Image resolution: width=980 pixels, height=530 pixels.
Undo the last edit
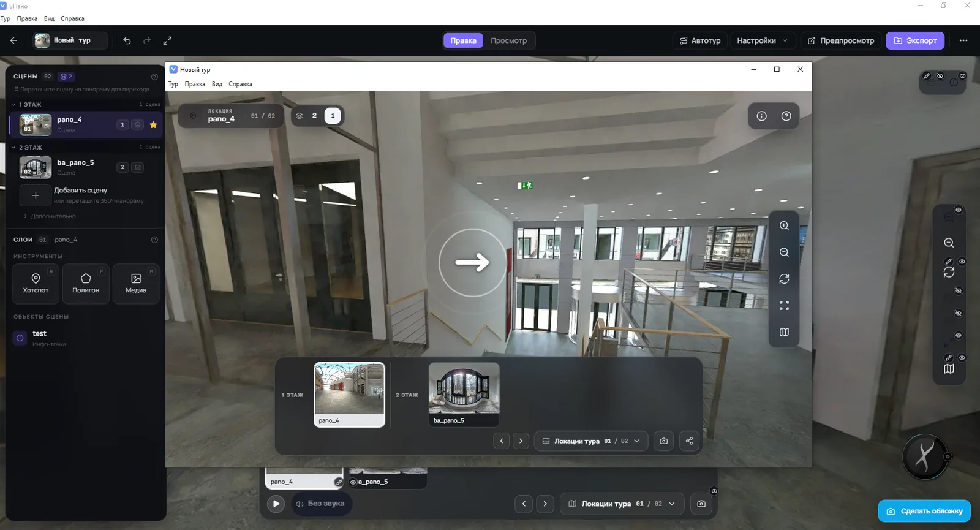coord(127,40)
